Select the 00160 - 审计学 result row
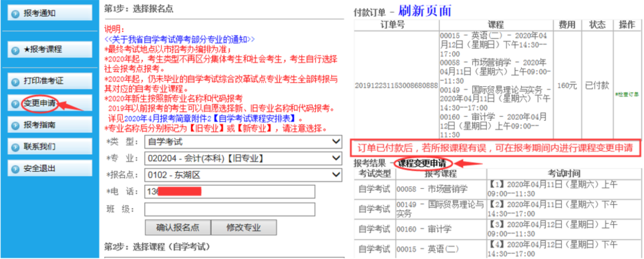Image resolution: width=644 pixels, height=259 pixels. [498, 229]
